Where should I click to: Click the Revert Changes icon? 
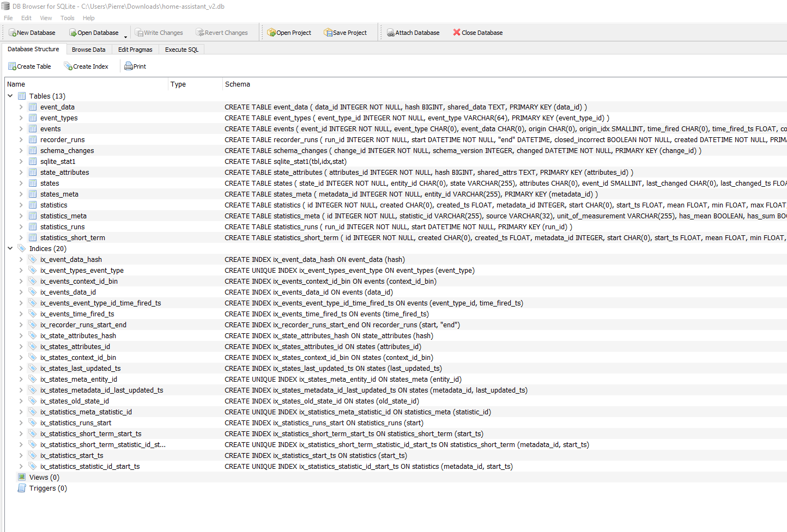[x=200, y=33]
